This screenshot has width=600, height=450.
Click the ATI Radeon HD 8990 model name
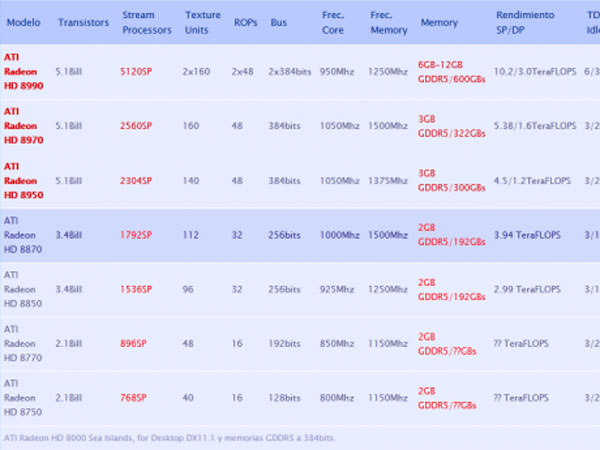[26, 72]
